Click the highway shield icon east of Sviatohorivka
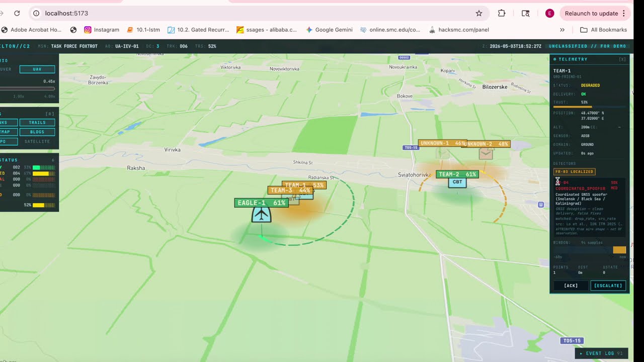Viewport: 644px width, 362px height. pos(541,205)
